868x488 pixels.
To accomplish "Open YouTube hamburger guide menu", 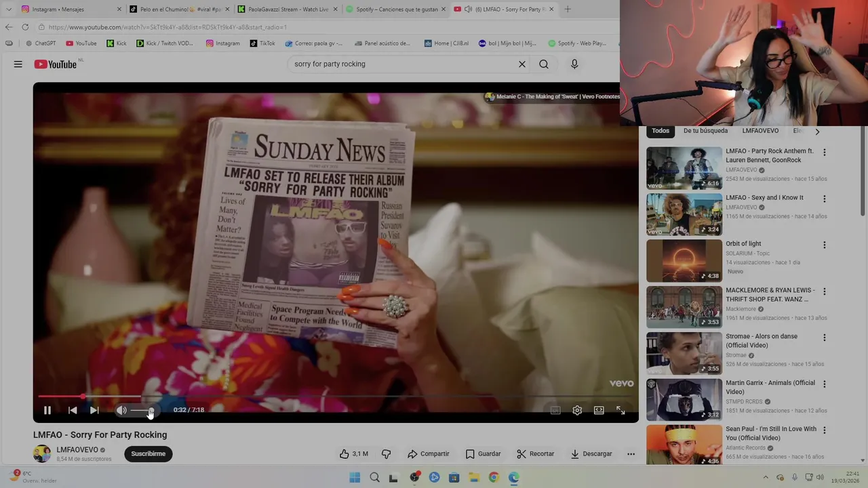I will coord(18,64).
